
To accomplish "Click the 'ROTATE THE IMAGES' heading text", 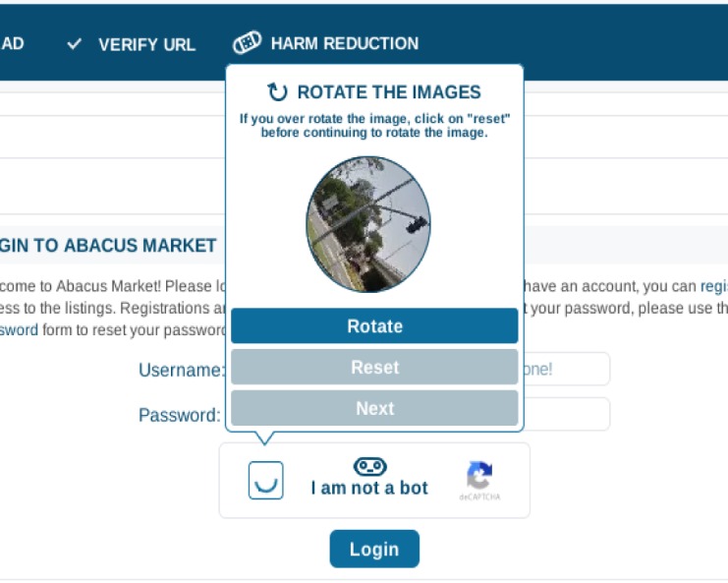I will coord(389,92).
